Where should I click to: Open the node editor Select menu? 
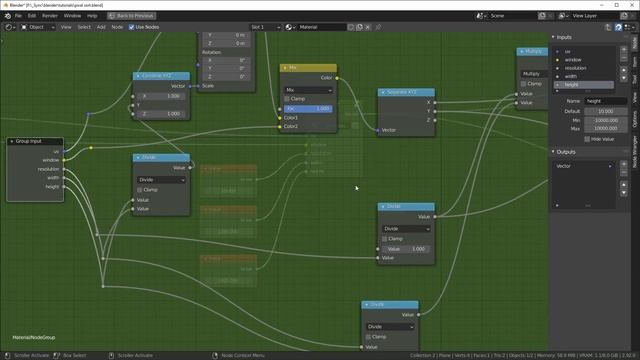(x=84, y=27)
